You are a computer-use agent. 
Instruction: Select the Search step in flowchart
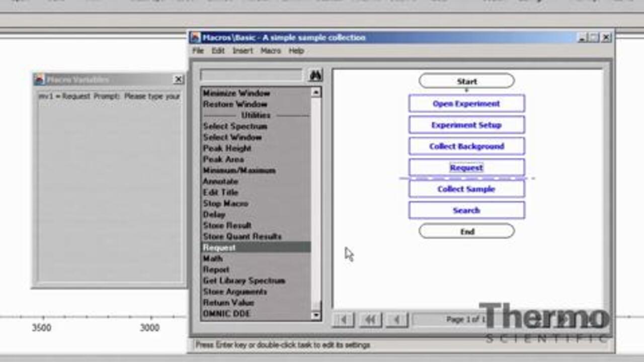(466, 210)
